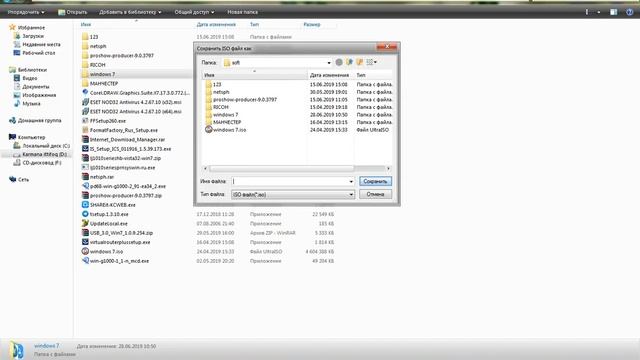Select folder RICOH in the save dialog list
This screenshot has height=360, width=640.
(220, 107)
